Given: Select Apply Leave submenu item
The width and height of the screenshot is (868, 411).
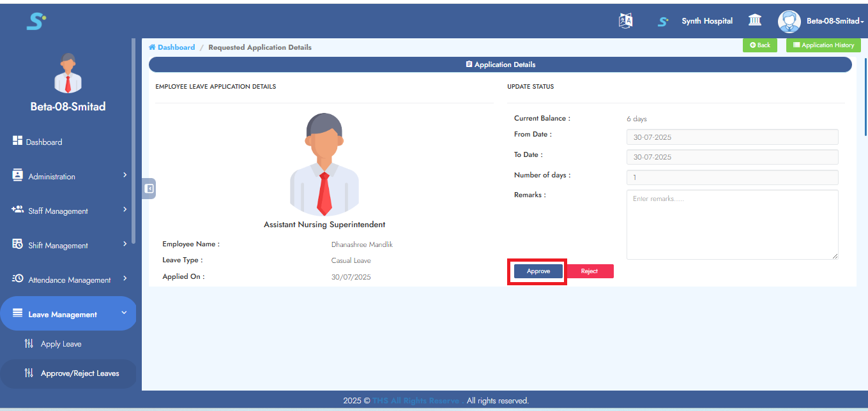Looking at the screenshot, I should 61,344.
